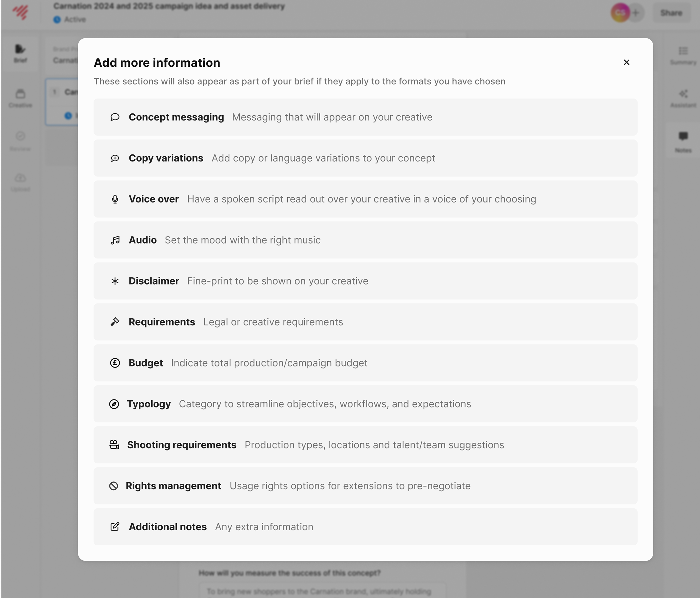Add the Budget section to brief
Image resolution: width=700 pixels, height=598 pixels.
click(x=365, y=363)
